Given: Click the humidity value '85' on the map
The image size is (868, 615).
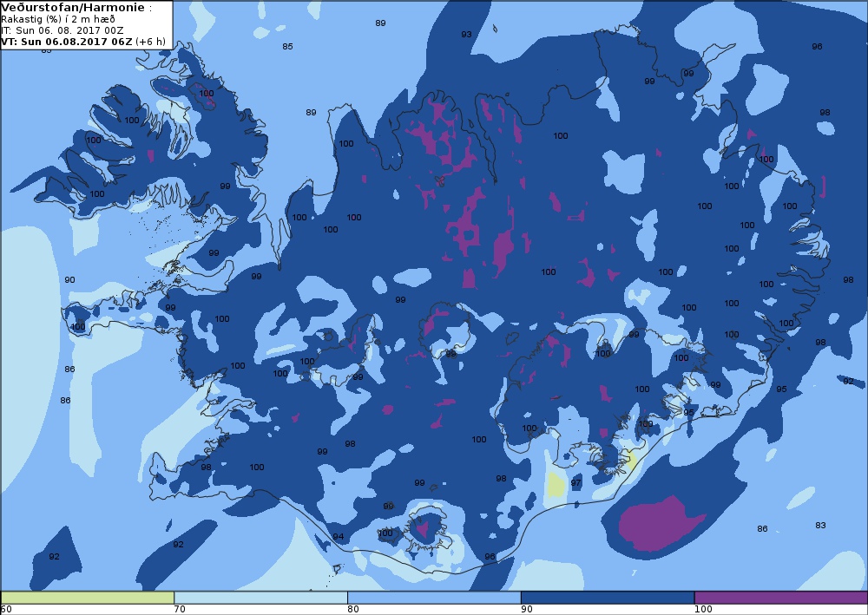Looking at the screenshot, I should 287,47.
